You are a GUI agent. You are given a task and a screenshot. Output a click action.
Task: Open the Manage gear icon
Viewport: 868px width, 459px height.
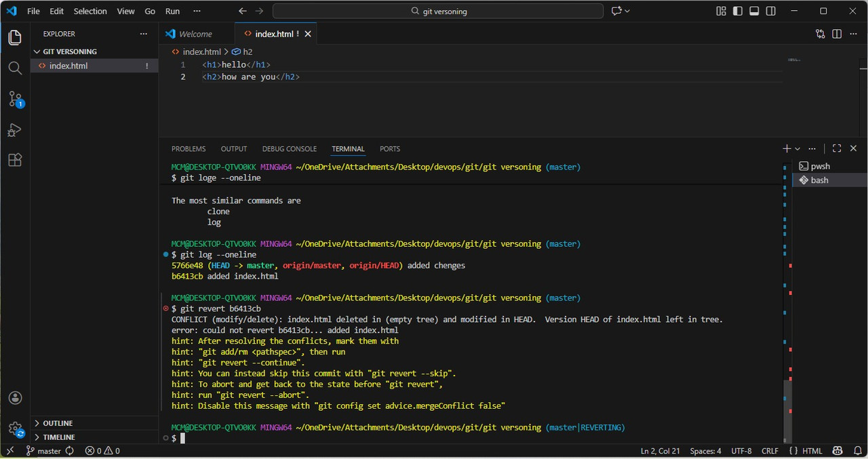[15, 428]
